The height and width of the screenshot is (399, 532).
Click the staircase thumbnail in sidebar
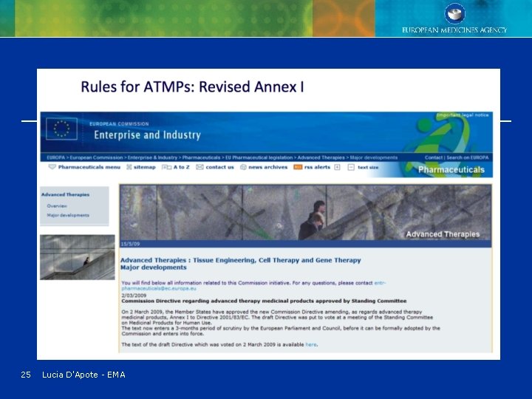(x=78, y=257)
